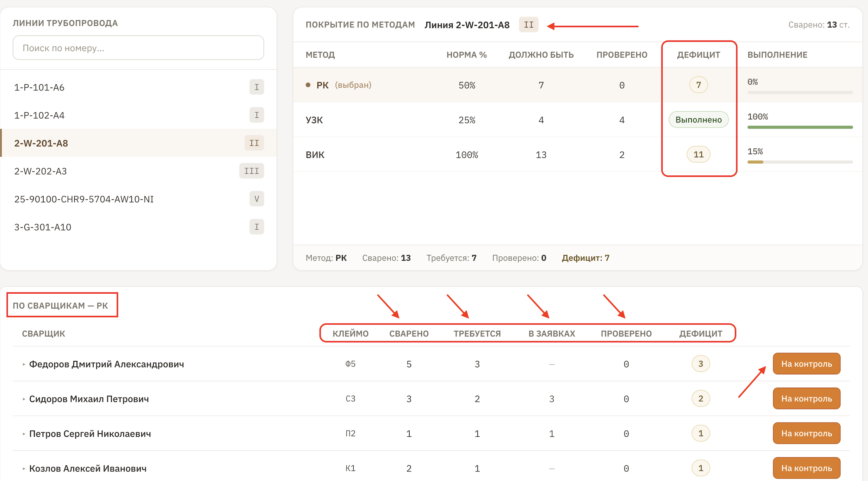Click the МЕТОД column header
Image resolution: width=868 pixels, height=481 pixels.
pyautogui.click(x=320, y=55)
